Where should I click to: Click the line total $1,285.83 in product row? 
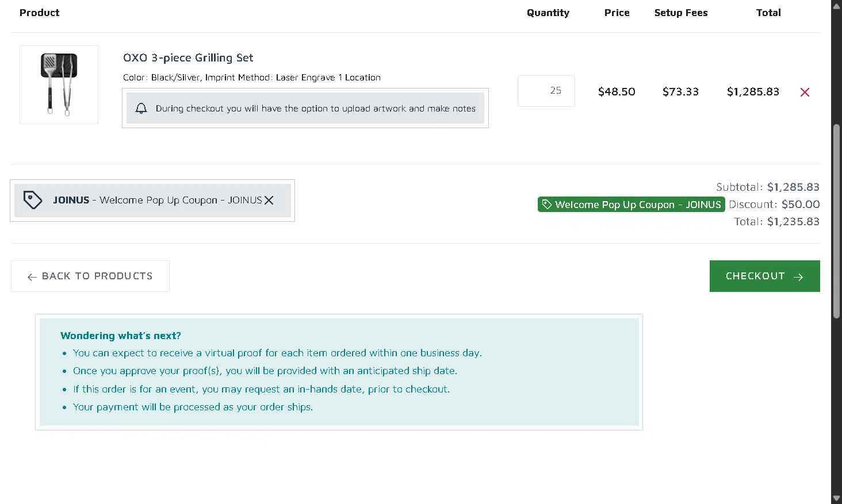click(753, 91)
